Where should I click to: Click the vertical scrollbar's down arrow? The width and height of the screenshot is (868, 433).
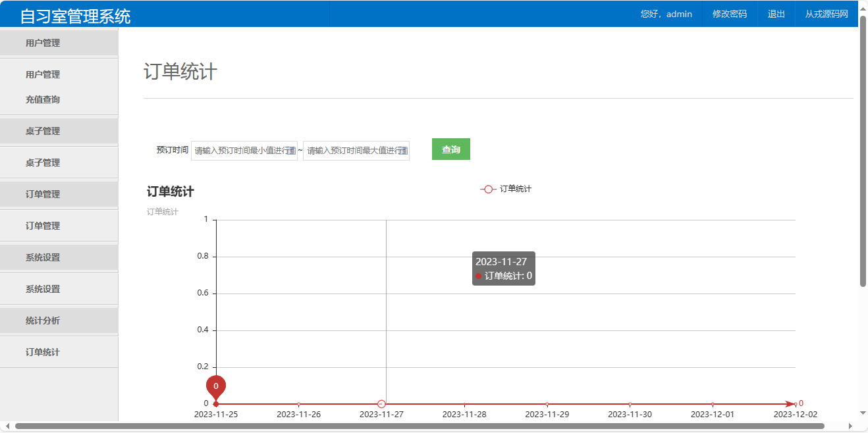click(863, 413)
